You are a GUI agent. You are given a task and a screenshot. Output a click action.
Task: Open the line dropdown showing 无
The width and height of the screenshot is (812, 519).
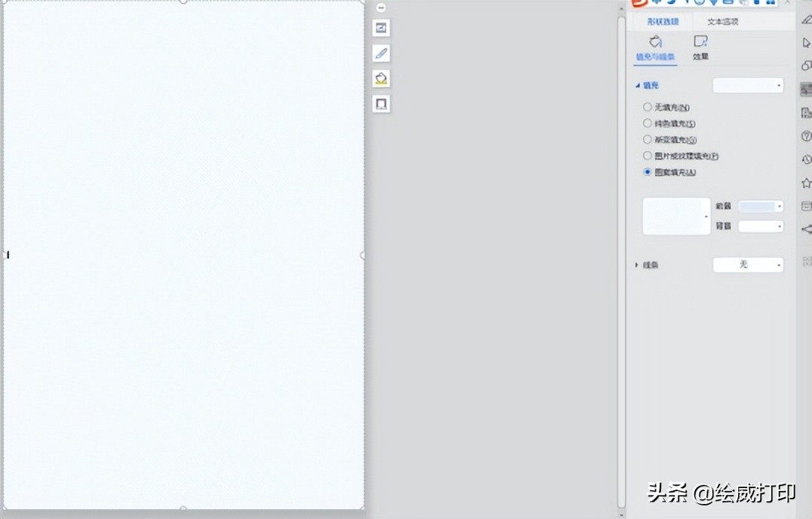coord(749,265)
